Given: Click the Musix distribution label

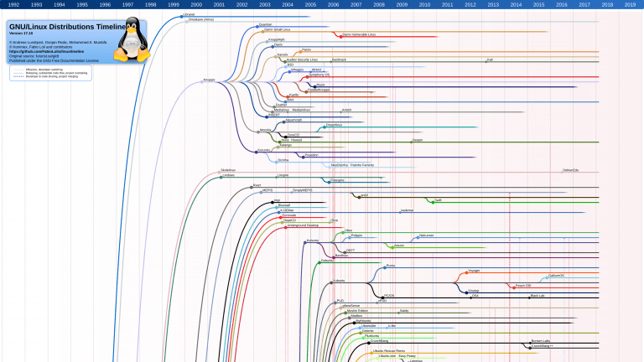Looking at the screenshot, I should [320, 85].
